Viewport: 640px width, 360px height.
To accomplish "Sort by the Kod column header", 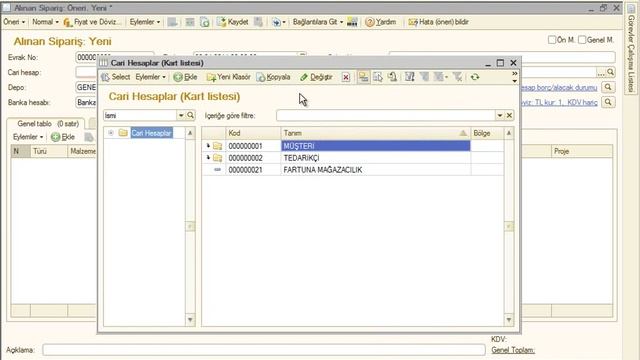I will click(x=253, y=133).
